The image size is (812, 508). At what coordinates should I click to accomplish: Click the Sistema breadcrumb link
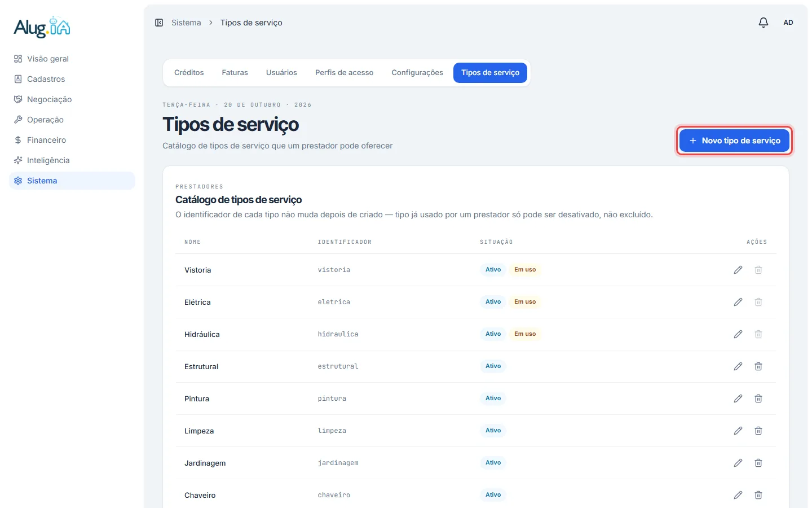point(186,23)
